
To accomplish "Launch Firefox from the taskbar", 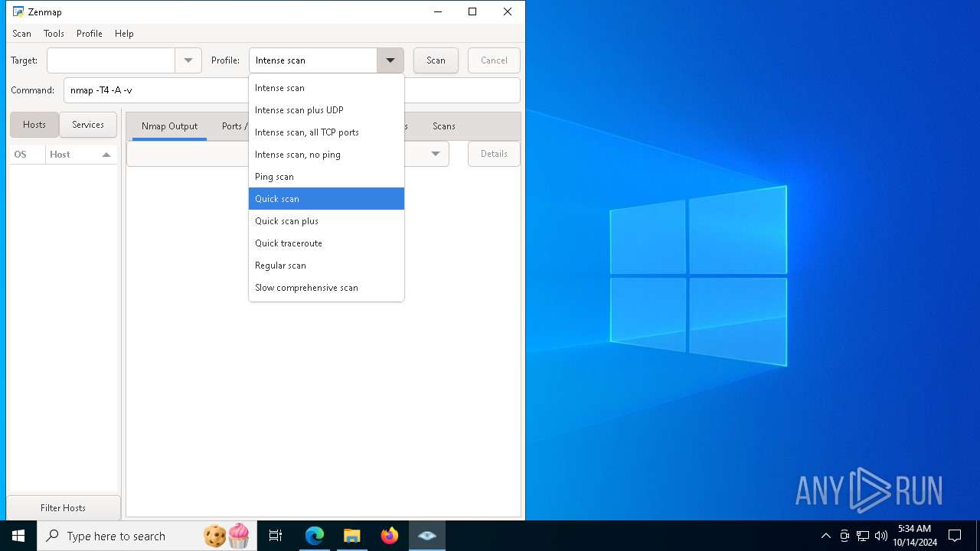I will point(390,536).
